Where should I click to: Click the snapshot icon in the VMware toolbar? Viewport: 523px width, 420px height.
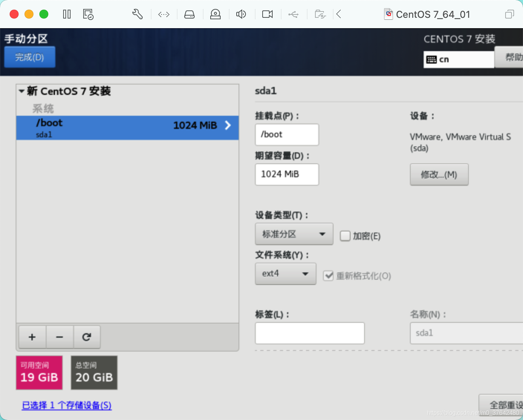[88, 14]
